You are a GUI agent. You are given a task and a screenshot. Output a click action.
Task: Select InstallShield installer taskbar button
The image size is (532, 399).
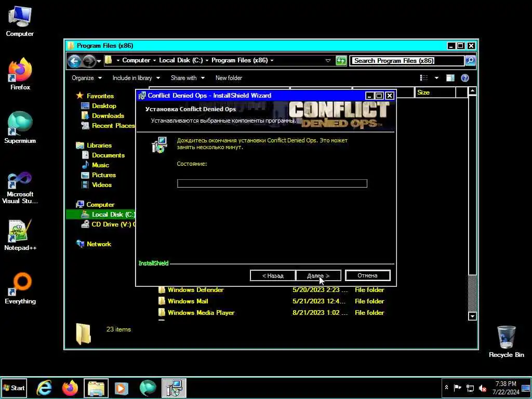[174, 388]
